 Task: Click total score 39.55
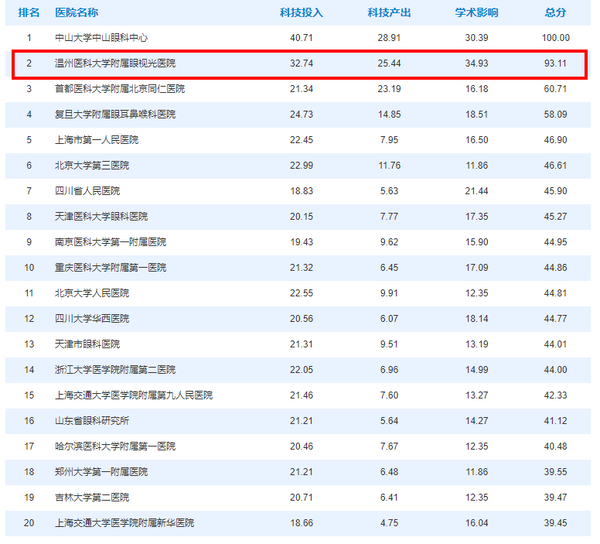(x=556, y=472)
